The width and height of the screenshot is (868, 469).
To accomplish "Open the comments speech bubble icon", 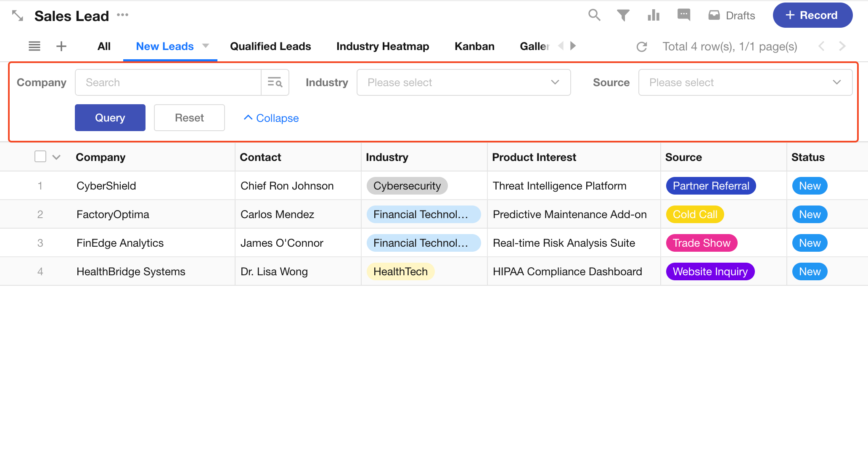I will pyautogui.click(x=684, y=15).
